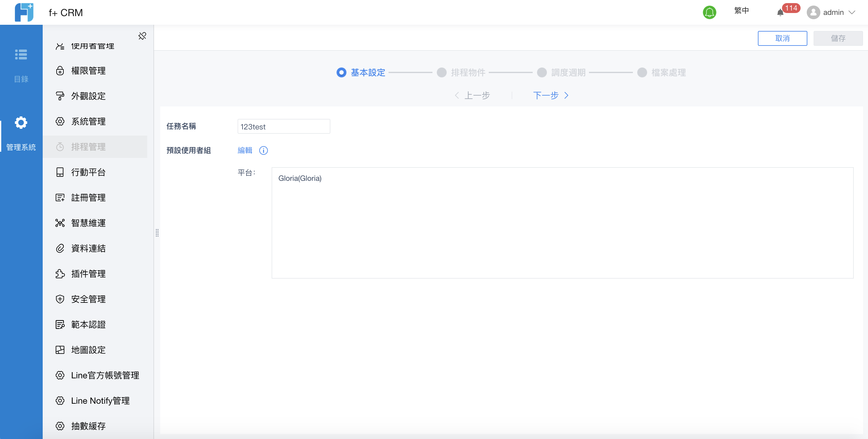Select the 檔案處理 step radio
This screenshot has width=868, height=439.
[x=642, y=72]
